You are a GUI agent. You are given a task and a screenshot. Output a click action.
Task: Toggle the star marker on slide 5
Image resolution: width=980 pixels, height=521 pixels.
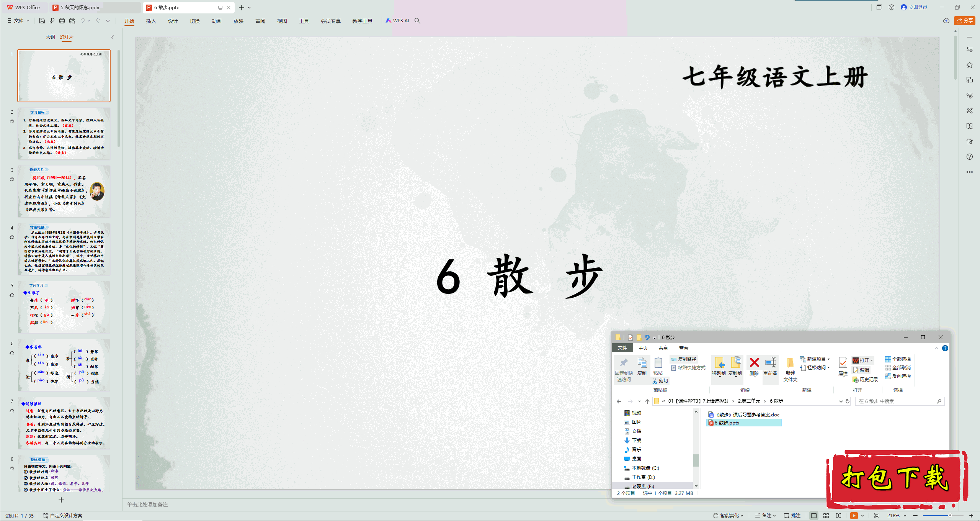tap(12, 295)
